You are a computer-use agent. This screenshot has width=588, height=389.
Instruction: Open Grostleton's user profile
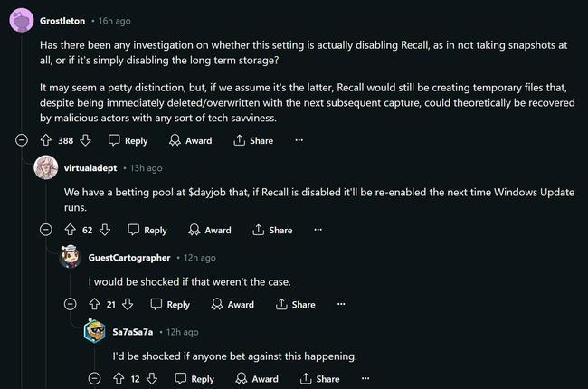tap(64, 19)
